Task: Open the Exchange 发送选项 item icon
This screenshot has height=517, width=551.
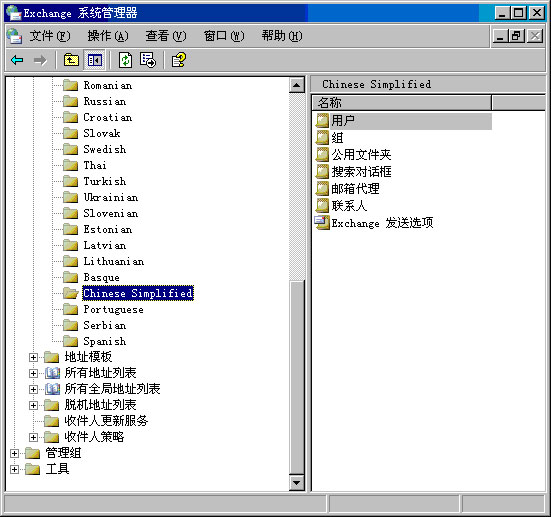Action: click(x=322, y=223)
